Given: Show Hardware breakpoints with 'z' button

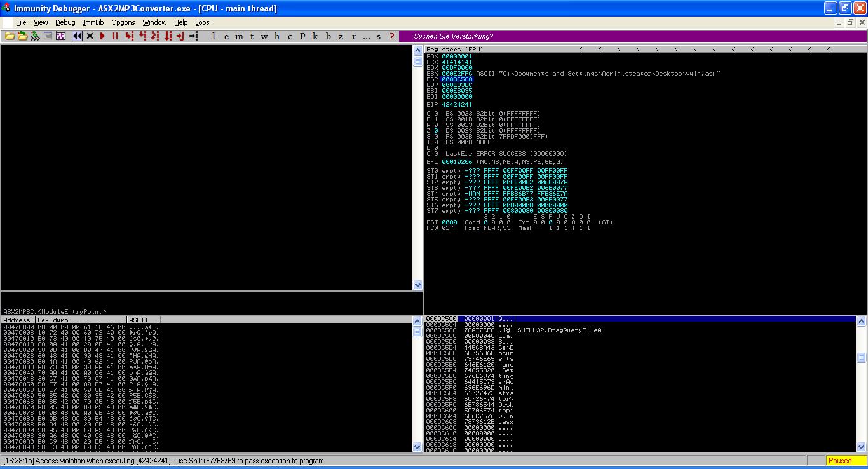Looking at the screenshot, I should click(x=341, y=36).
